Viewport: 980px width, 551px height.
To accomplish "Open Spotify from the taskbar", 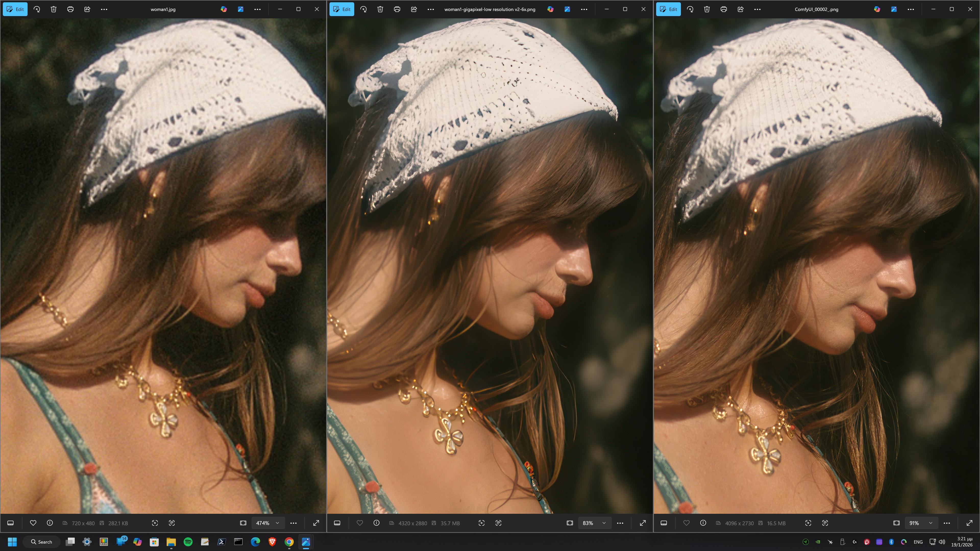I will [x=188, y=542].
